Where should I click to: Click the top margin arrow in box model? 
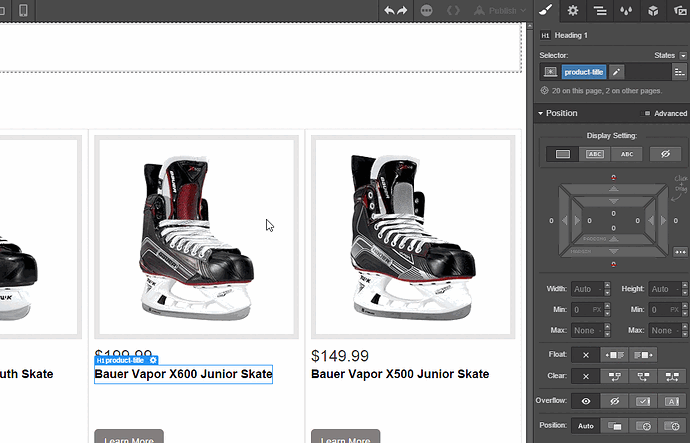(x=613, y=189)
